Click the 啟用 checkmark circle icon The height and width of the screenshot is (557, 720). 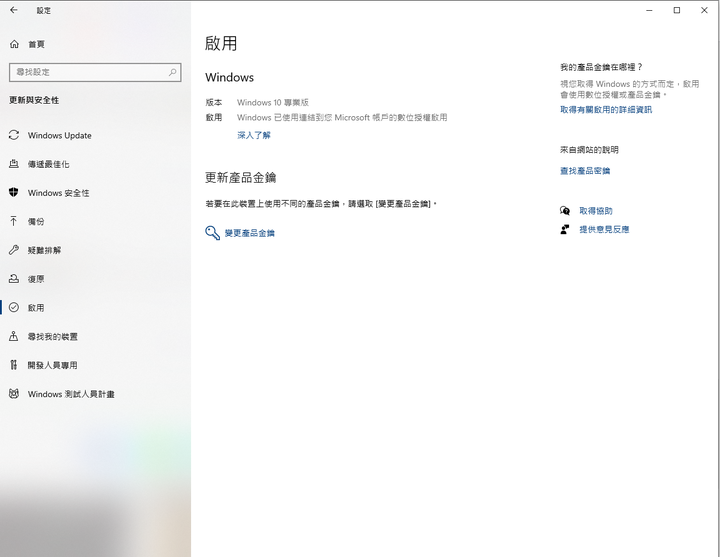[14, 307]
